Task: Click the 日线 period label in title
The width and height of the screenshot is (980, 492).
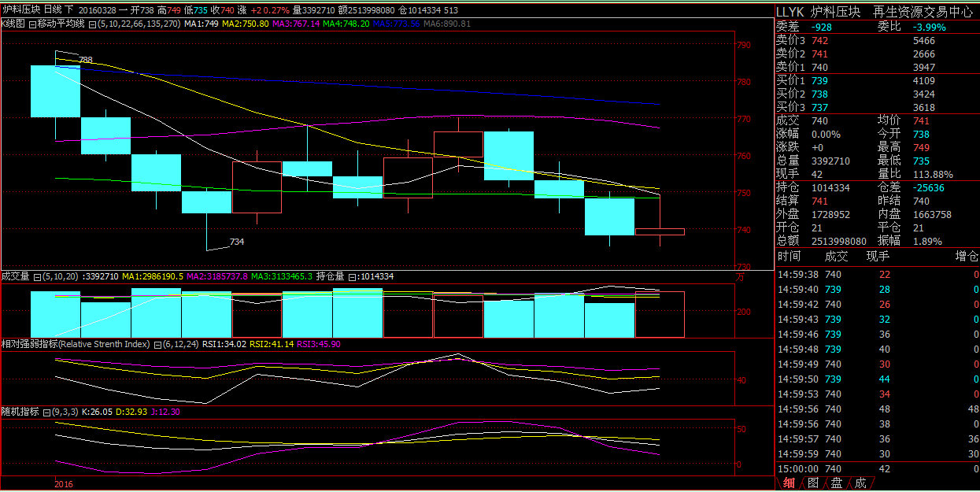Action: [x=51, y=9]
